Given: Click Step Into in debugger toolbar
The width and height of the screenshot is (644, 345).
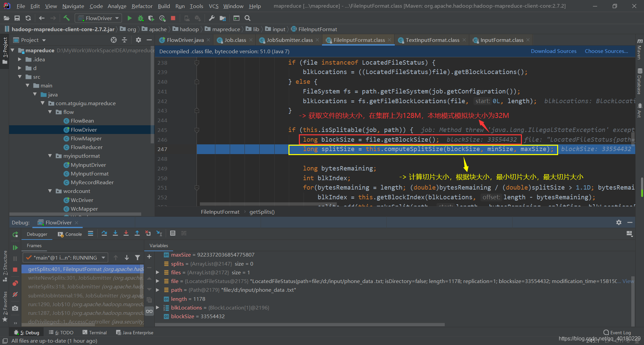Looking at the screenshot, I should point(115,233).
